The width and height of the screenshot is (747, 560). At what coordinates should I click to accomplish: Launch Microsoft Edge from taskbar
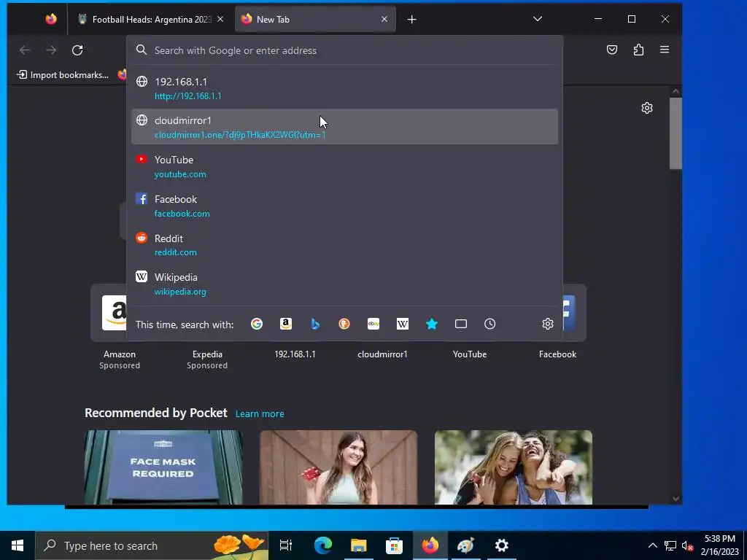click(323, 545)
